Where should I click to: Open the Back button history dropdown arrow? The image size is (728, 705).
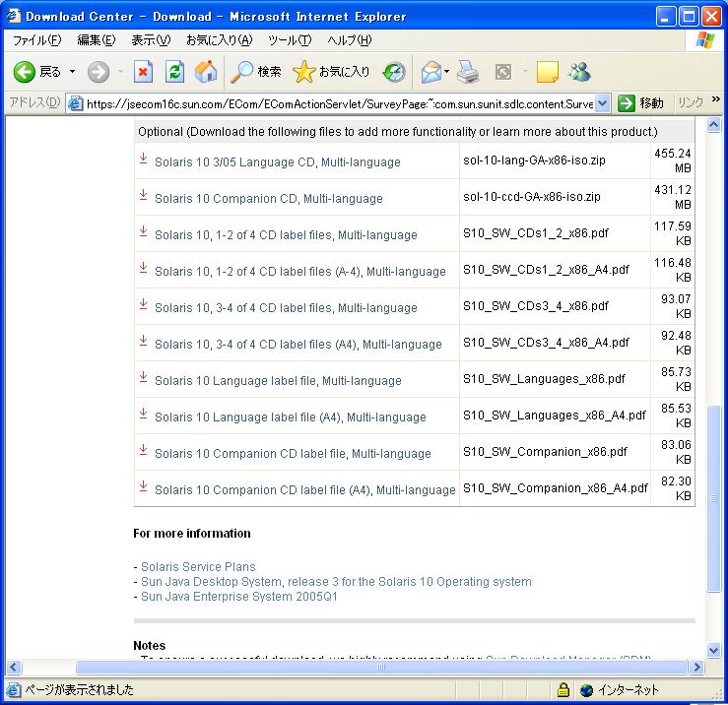(x=73, y=72)
